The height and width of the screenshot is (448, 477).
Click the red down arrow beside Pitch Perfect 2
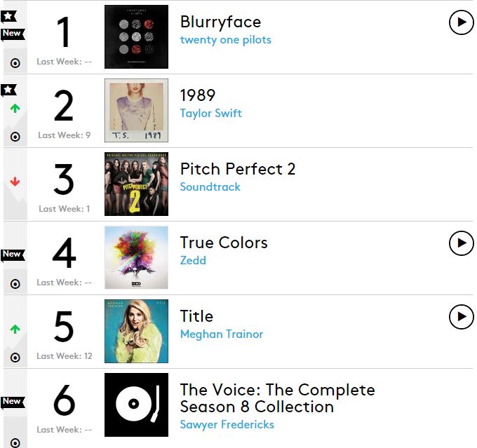click(x=15, y=182)
